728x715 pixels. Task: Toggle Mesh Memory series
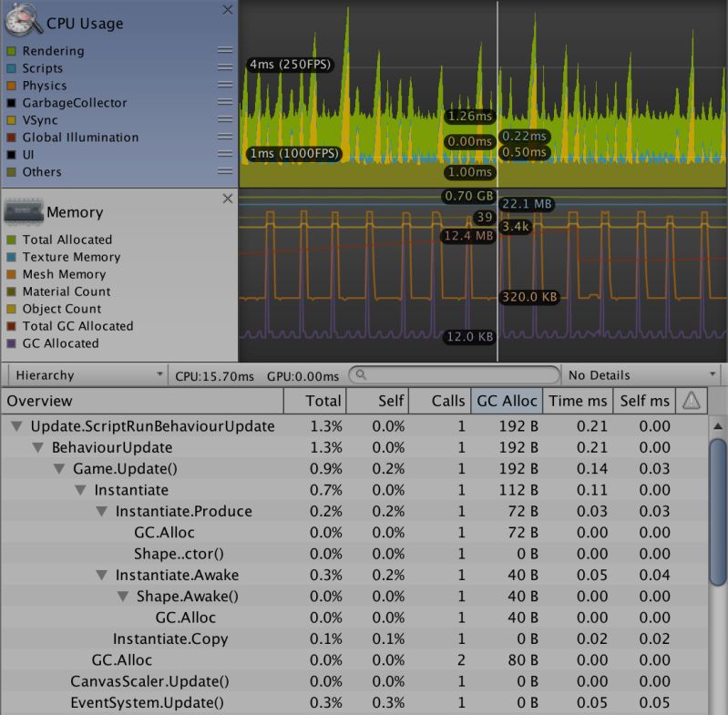point(12,274)
